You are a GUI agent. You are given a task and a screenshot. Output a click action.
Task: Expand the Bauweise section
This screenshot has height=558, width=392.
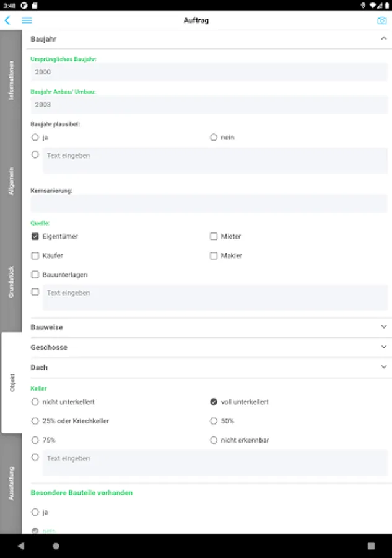coord(384,327)
